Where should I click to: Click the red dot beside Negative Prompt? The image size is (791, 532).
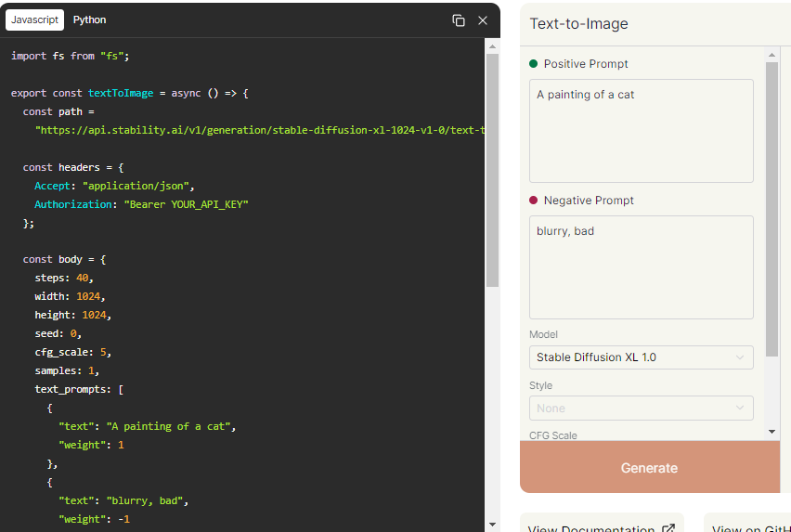(x=533, y=201)
